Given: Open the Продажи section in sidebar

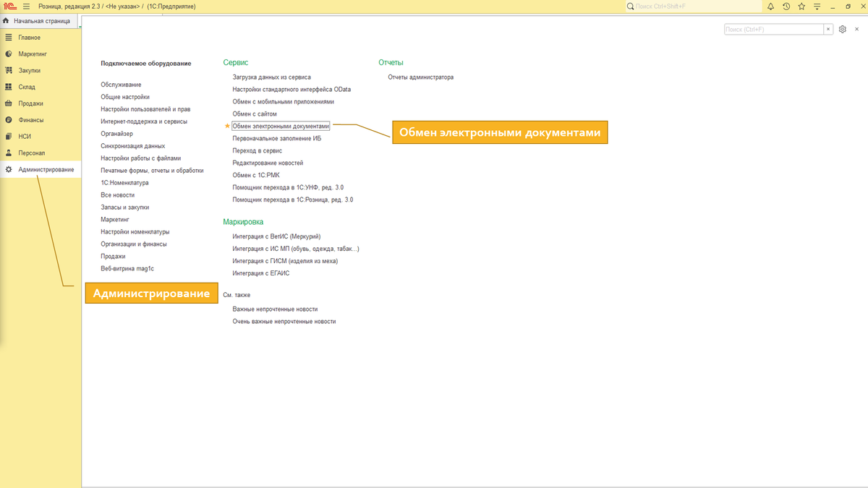Looking at the screenshot, I should 41,103.
